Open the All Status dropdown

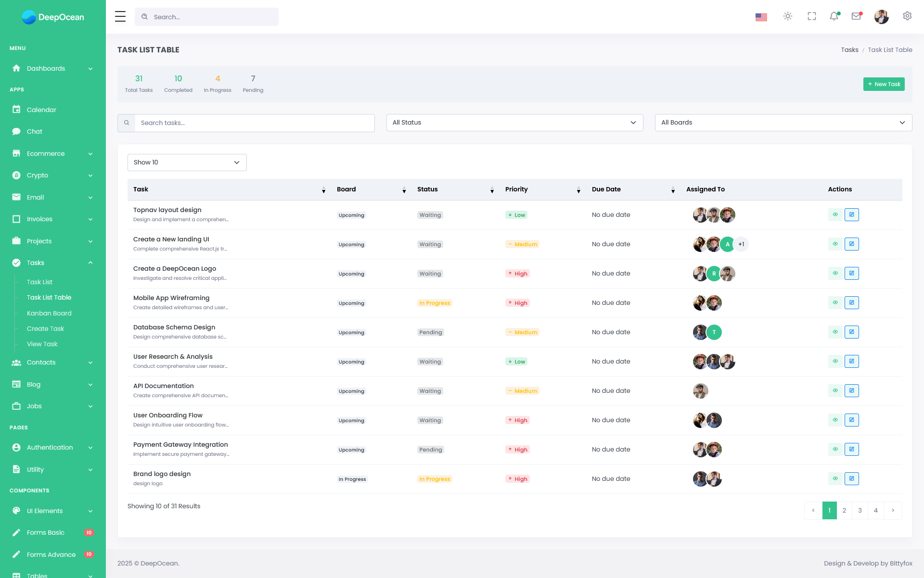click(x=514, y=123)
